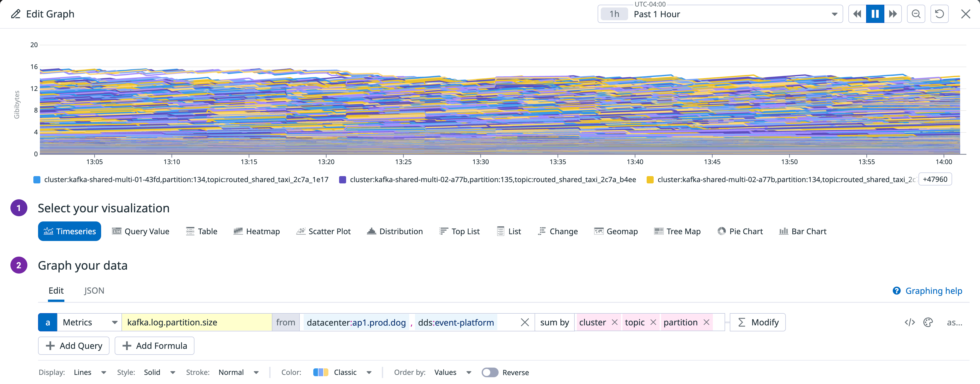This screenshot has width=980, height=384.
Task: Select the Scatter Plot visualization
Action: coord(323,231)
